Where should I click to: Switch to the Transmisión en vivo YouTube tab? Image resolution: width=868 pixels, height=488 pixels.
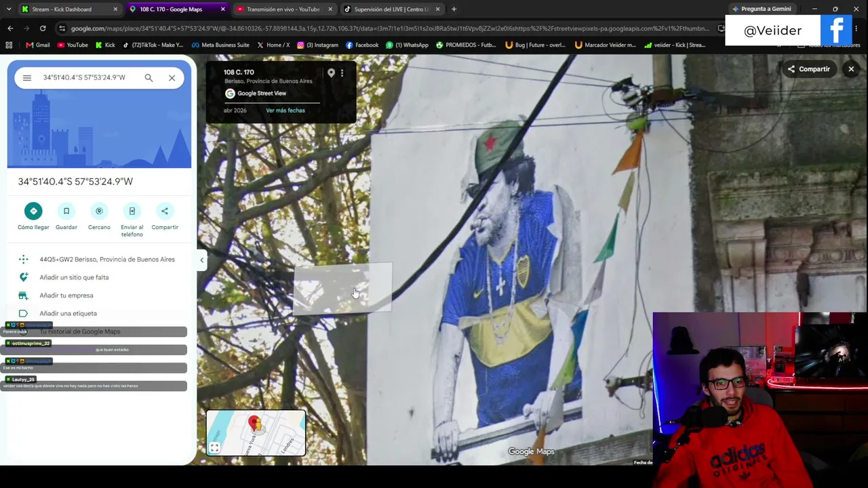click(x=282, y=9)
